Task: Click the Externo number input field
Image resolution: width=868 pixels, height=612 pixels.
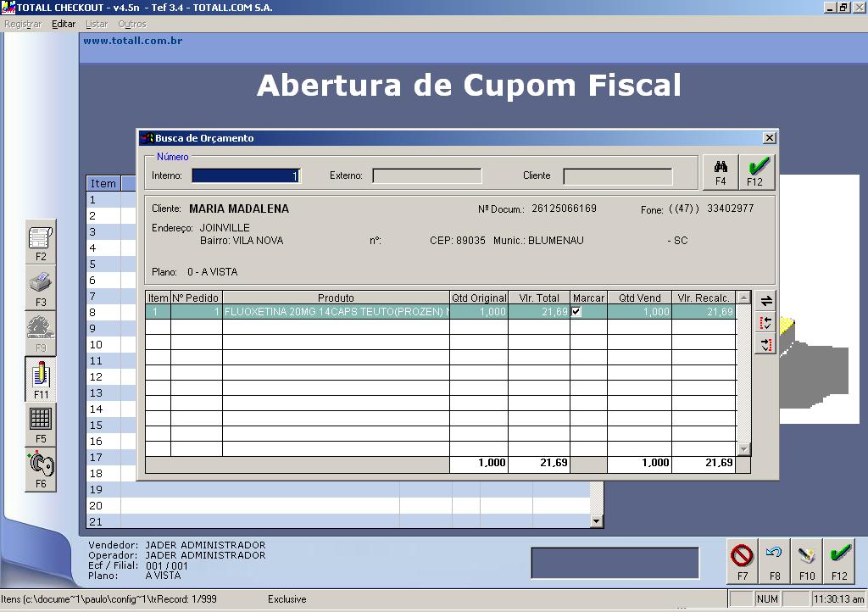Action: click(x=427, y=176)
